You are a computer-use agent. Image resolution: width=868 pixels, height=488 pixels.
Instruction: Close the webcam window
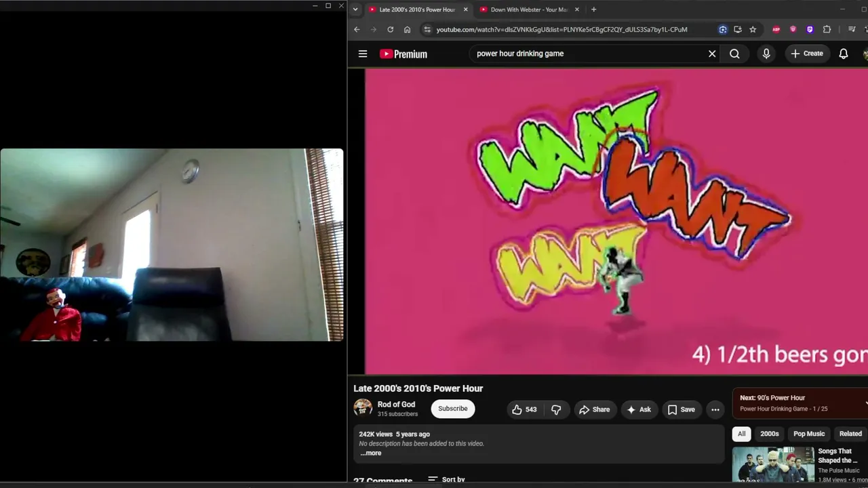pyautogui.click(x=341, y=5)
